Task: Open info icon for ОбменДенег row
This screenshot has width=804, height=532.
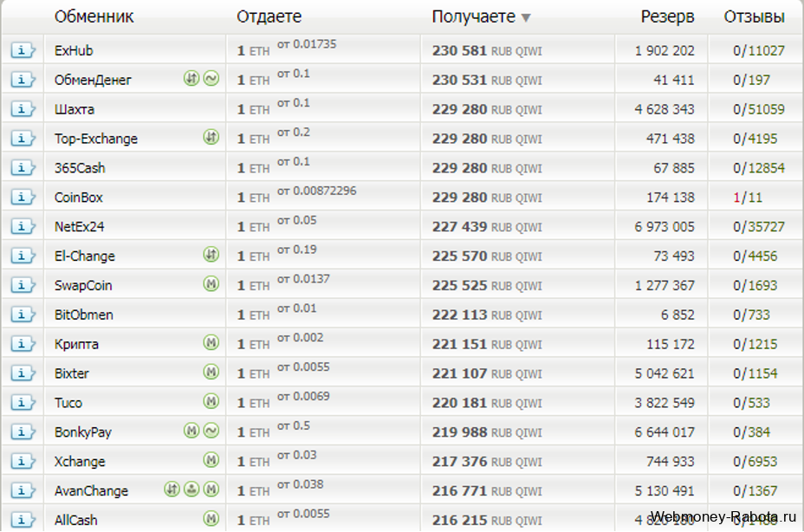Action: tap(23, 80)
